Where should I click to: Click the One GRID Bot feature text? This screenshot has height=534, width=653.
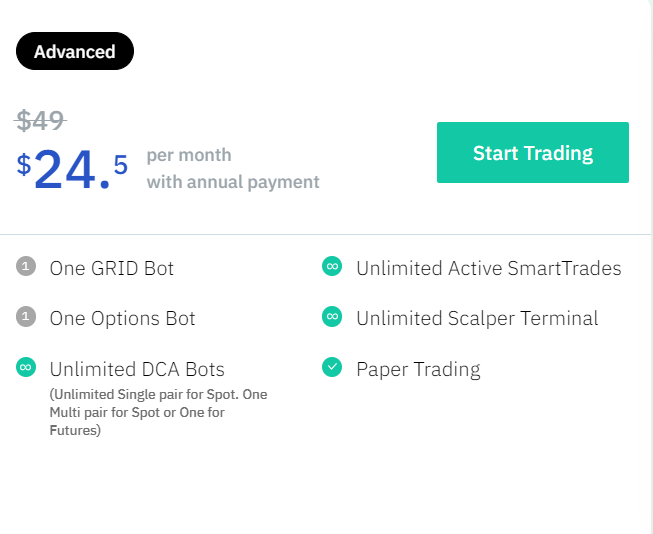[112, 268]
